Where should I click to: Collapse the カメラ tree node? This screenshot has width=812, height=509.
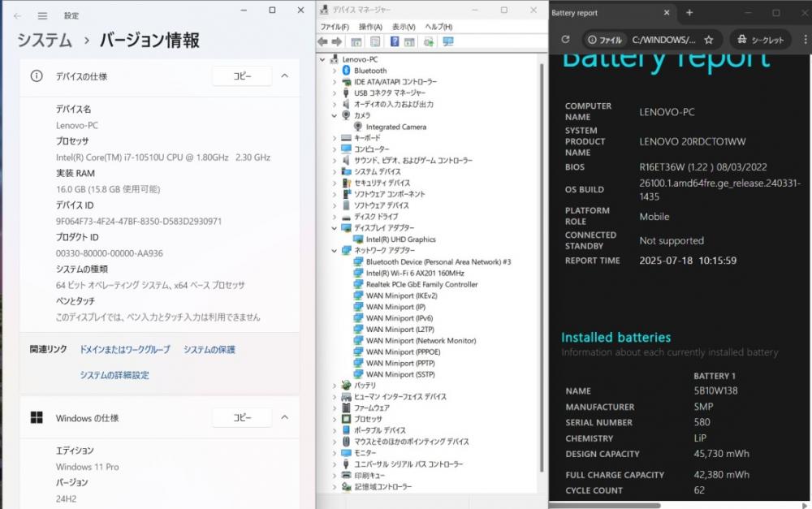click(334, 115)
